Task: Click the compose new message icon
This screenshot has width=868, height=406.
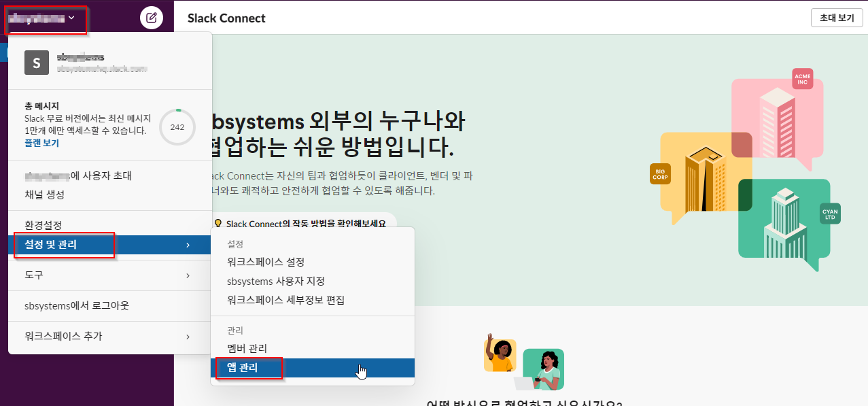Action: [152, 18]
